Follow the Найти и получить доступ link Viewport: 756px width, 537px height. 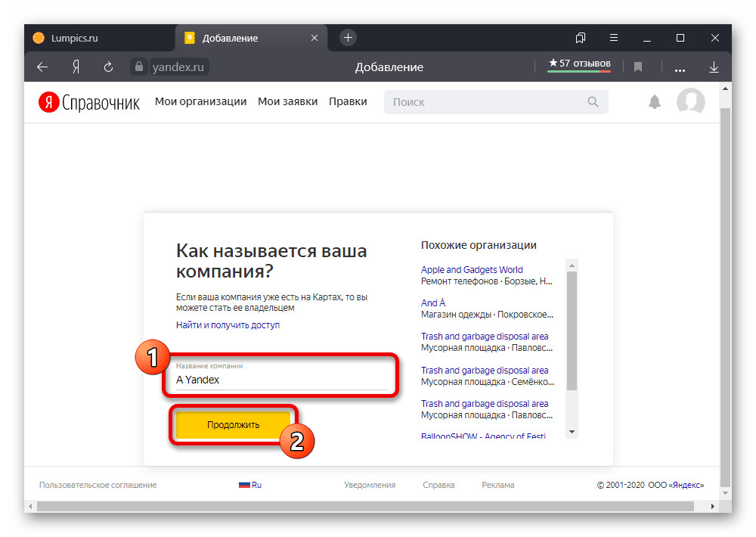coord(228,325)
